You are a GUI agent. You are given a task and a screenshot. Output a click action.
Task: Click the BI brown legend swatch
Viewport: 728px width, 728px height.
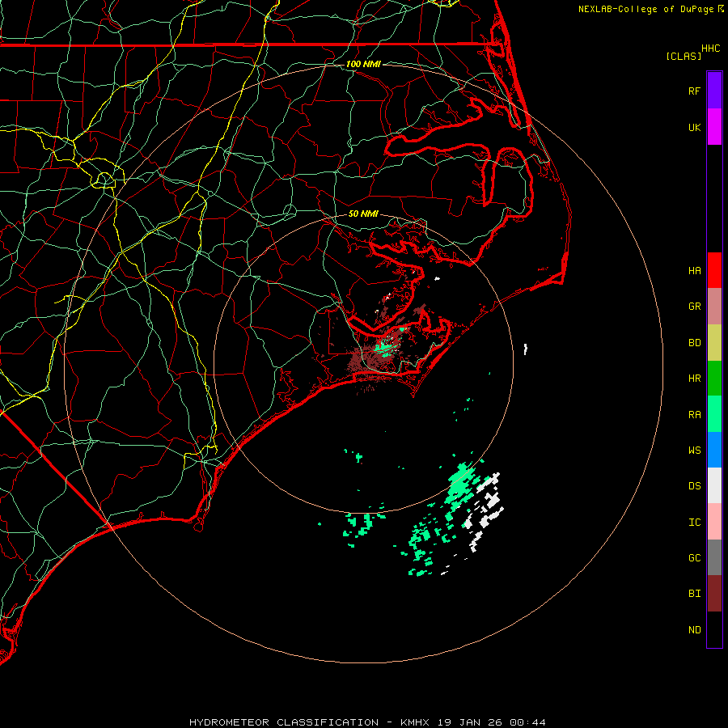(714, 594)
